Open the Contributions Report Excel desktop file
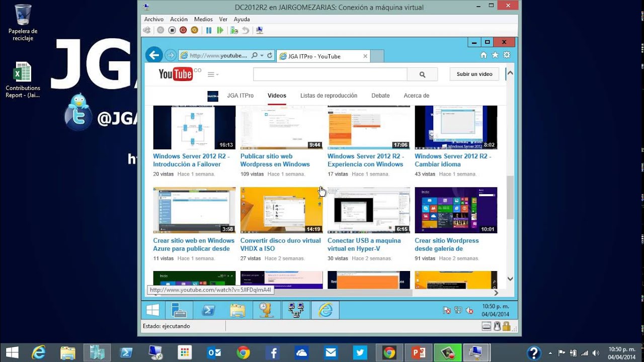Screen dimensions: 644x362 point(23,80)
